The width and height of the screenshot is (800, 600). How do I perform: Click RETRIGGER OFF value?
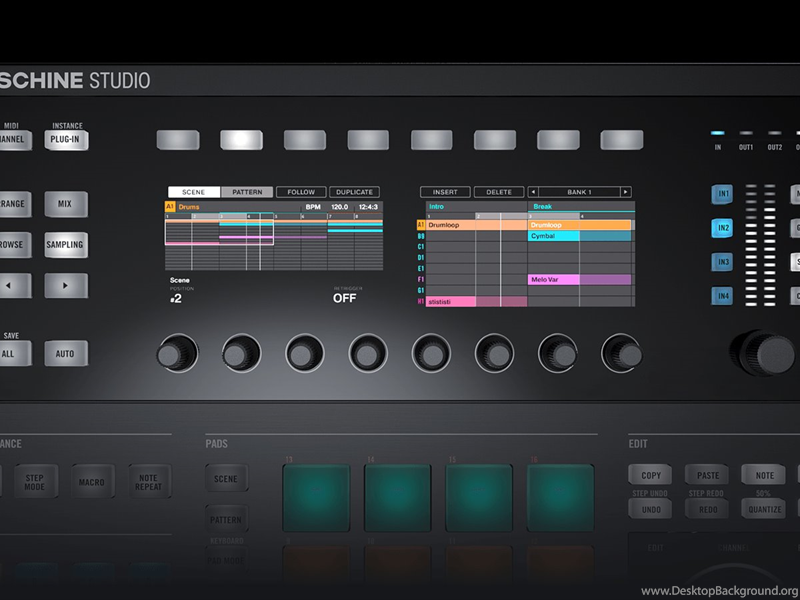click(x=344, y=298)
